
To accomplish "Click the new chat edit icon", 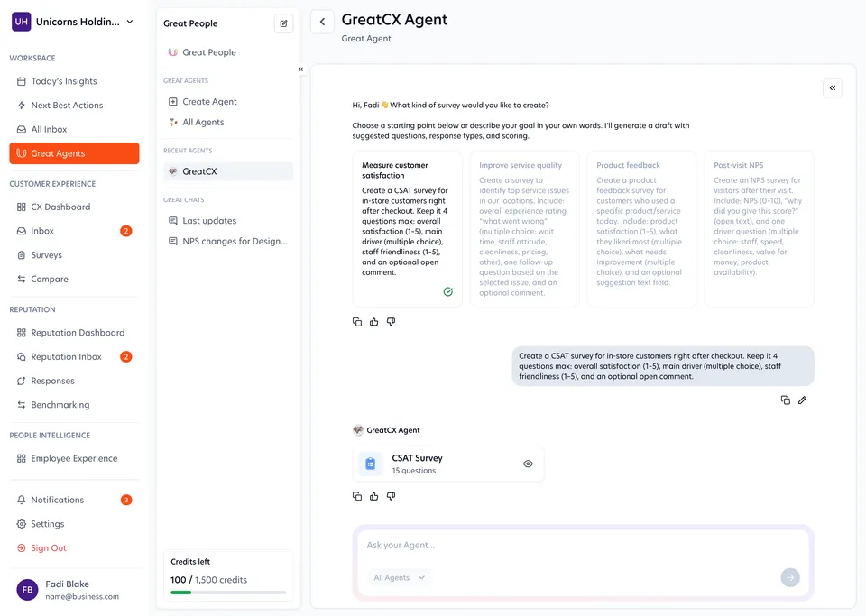I will click(x=283, y=23).
